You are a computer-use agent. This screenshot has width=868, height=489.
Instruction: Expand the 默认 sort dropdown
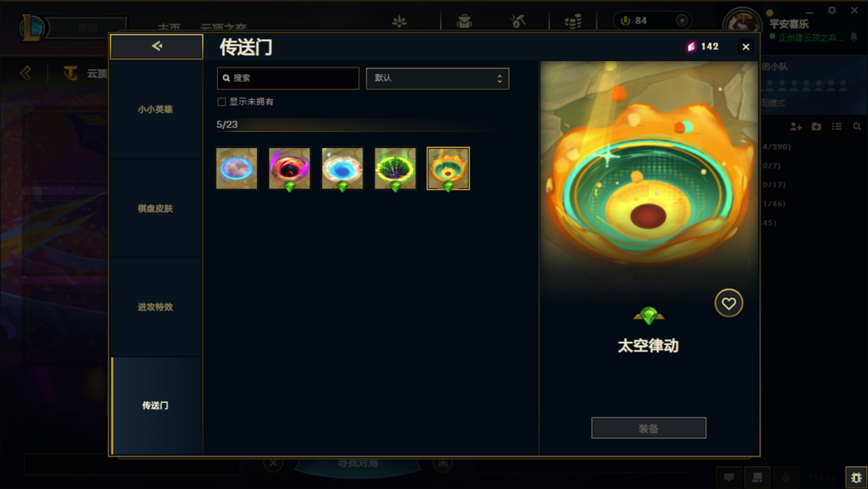437,78
